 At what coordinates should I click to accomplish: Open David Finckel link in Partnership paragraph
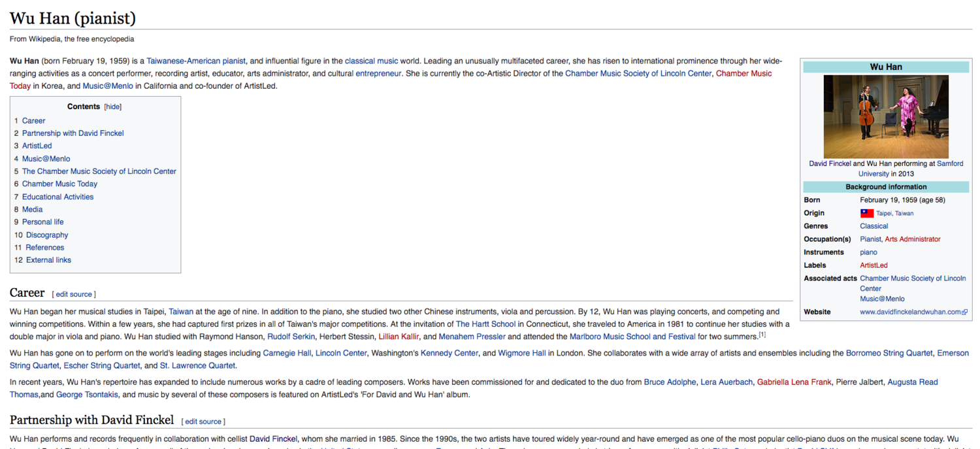pos(273,439)
